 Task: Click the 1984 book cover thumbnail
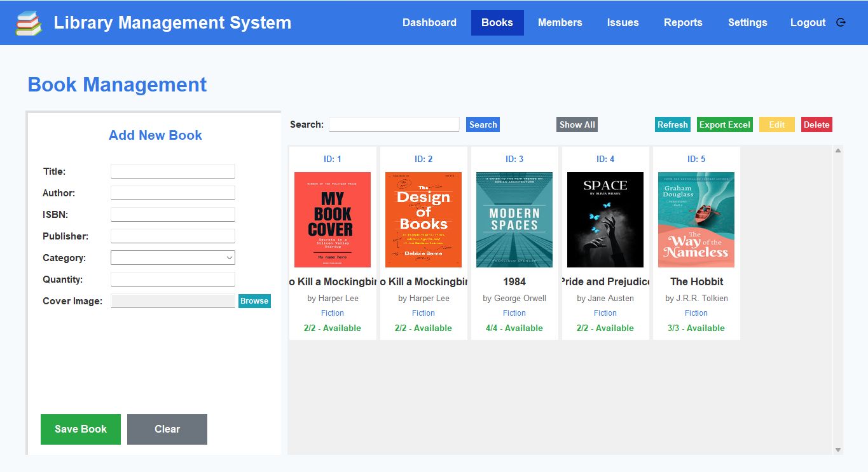click(x=514, y=219)
